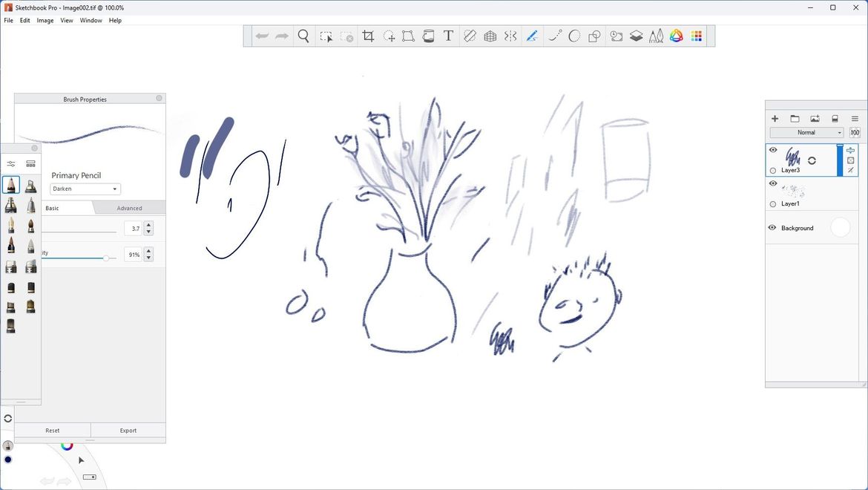Add a new layer with the plus icon
868x490 pixels.
click(x=775, y=118)
